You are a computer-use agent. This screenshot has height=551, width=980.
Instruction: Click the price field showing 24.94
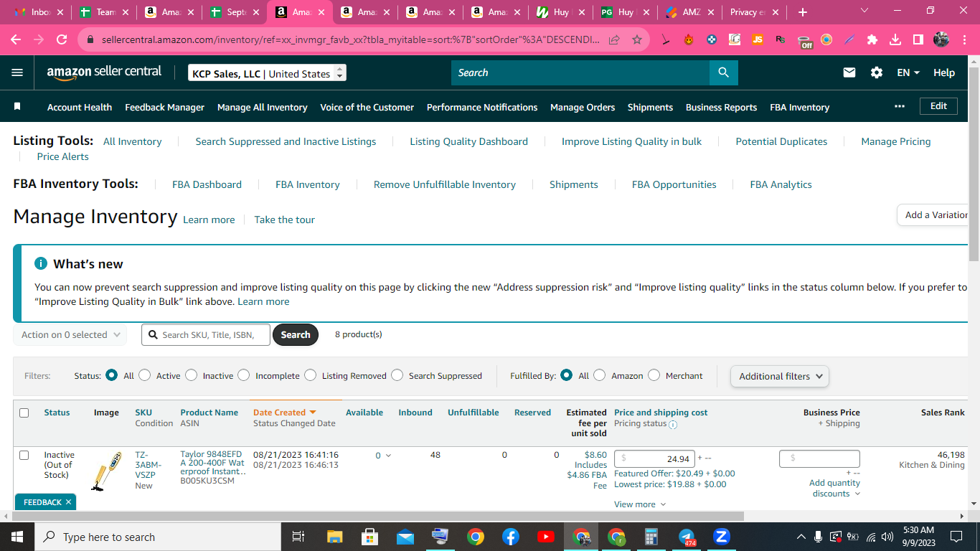click(655, 458)
